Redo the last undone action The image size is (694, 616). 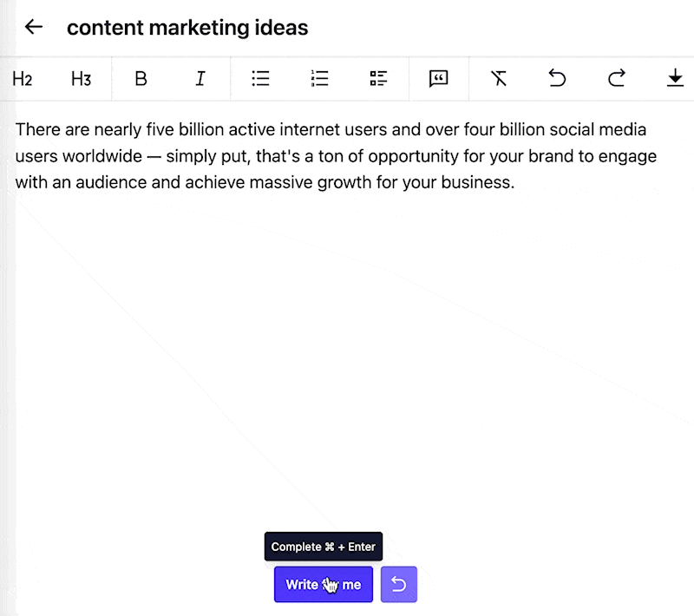(x=616, y=79)
